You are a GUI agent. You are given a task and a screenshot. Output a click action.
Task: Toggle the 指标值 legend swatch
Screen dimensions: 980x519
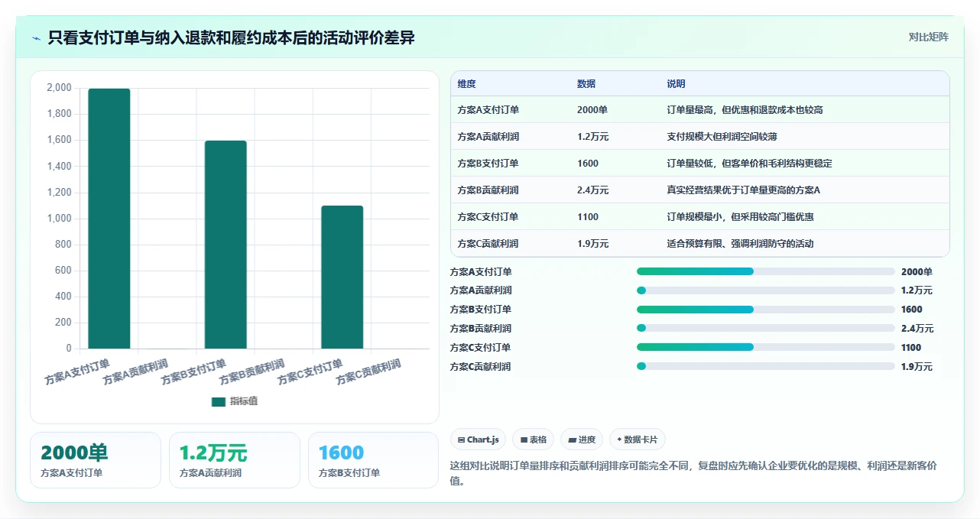218,401
